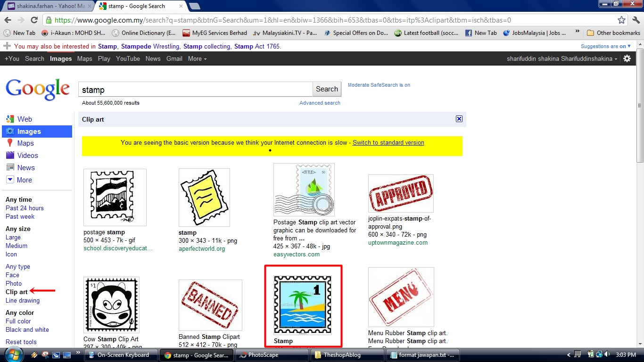
Task: Open Play in the Google top bar
Action: (104, 58)
